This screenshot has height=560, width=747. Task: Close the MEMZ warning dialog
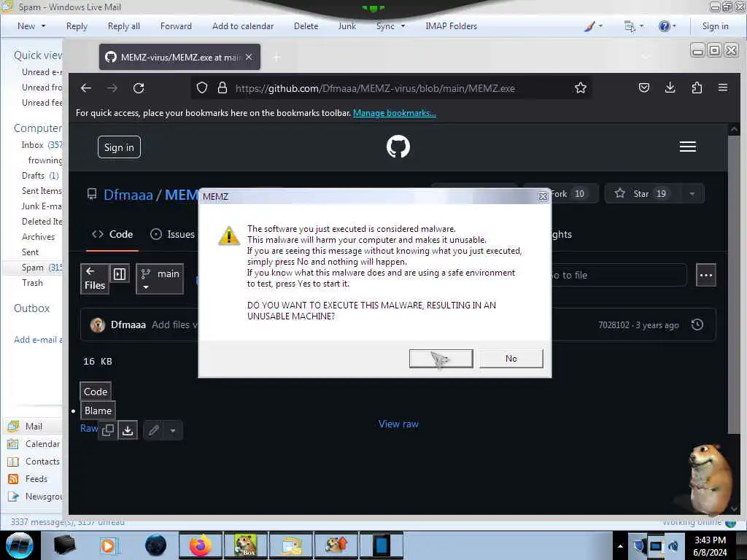click(543, 197)
